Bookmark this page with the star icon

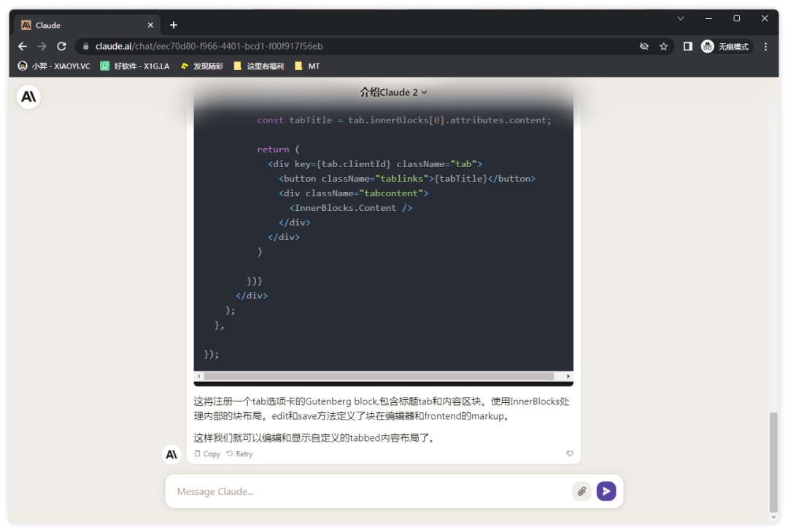click(663, 46)
